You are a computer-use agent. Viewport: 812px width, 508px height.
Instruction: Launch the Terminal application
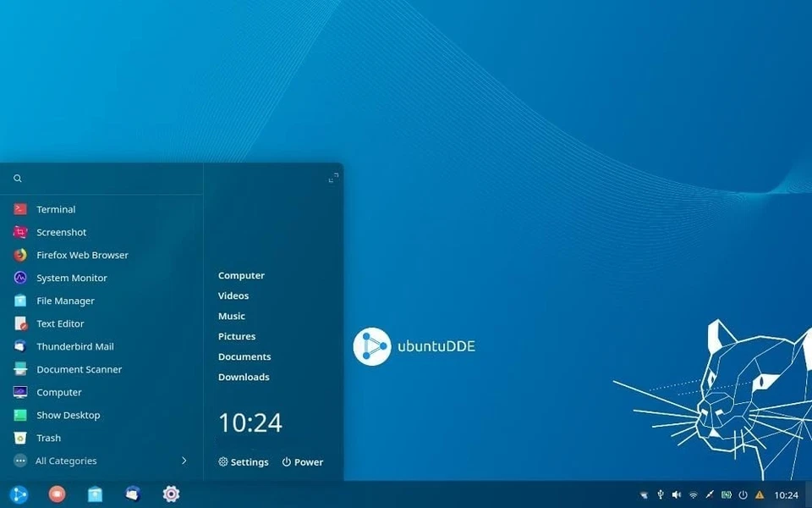click(56, 209)
